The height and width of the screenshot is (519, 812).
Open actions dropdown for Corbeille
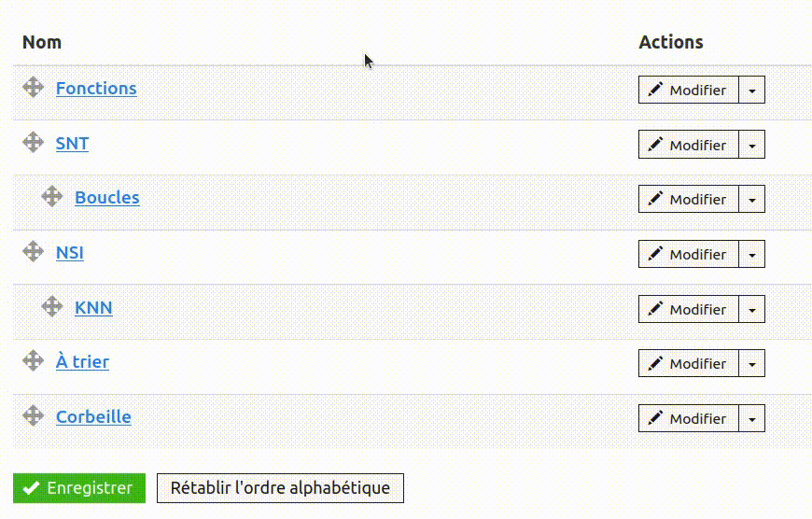752,418
